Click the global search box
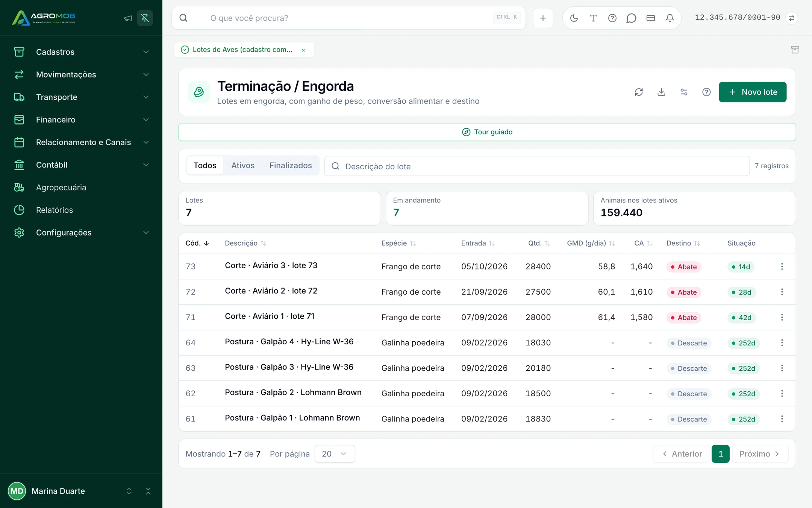The image size is (812, 508). [x=349, y=18]
